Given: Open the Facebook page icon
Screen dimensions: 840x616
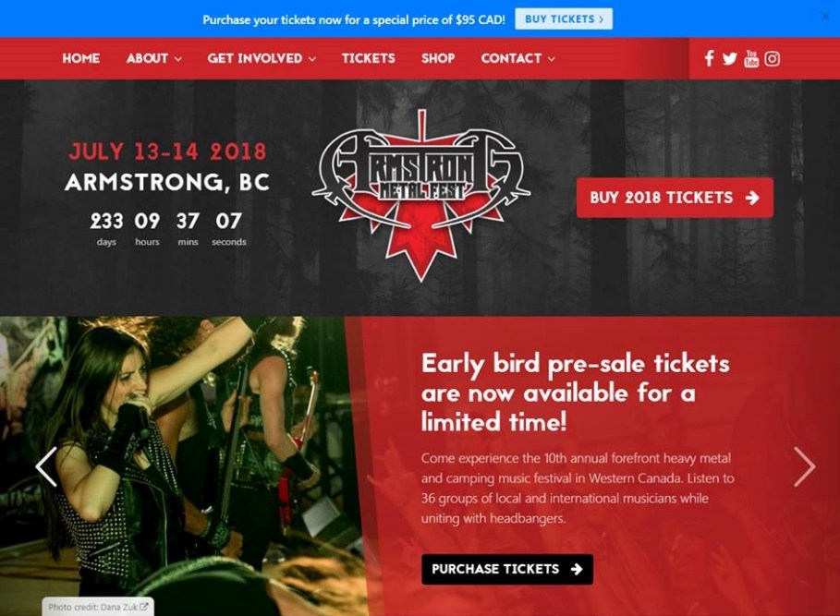Looking at the screenshot, I should [709, 58].
